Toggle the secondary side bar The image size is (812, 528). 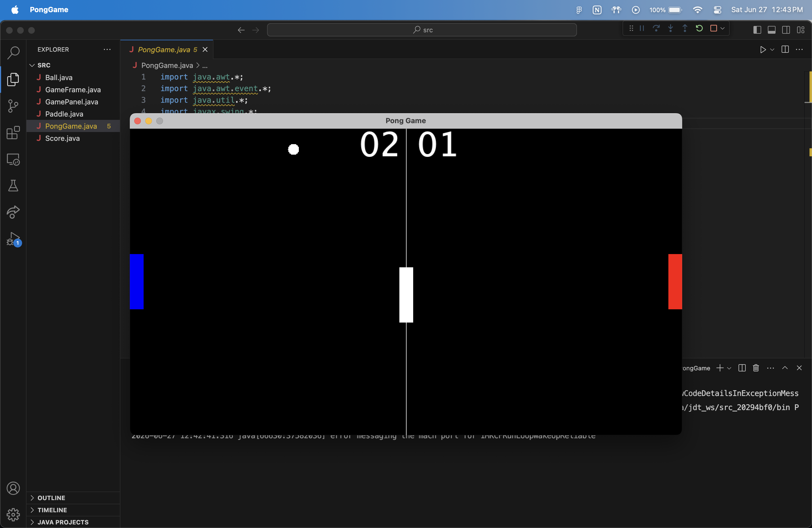click(x=786, y=30)
